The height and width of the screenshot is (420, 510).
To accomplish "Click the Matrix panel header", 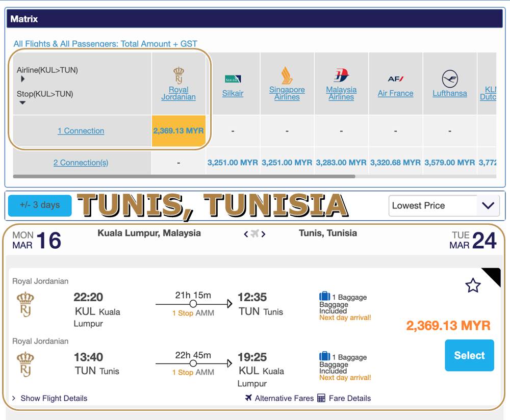I will click(254, 18).
